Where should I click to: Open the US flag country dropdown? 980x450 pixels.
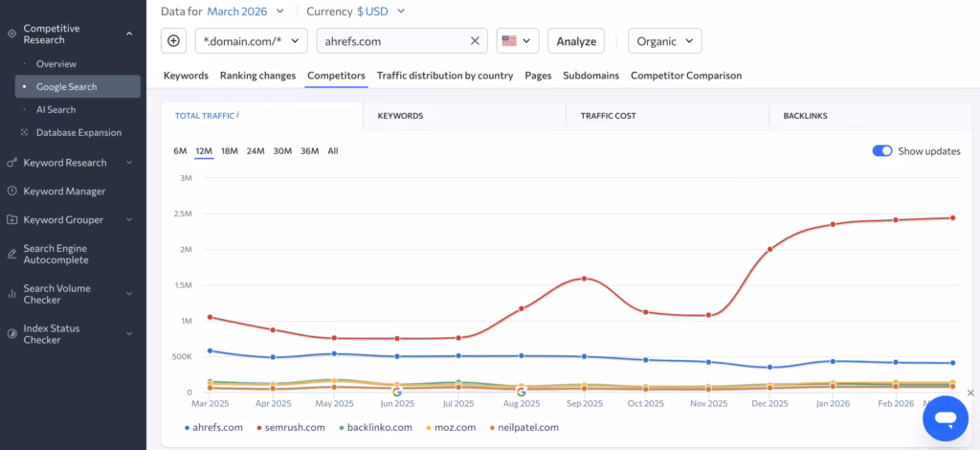click(518, 40)
